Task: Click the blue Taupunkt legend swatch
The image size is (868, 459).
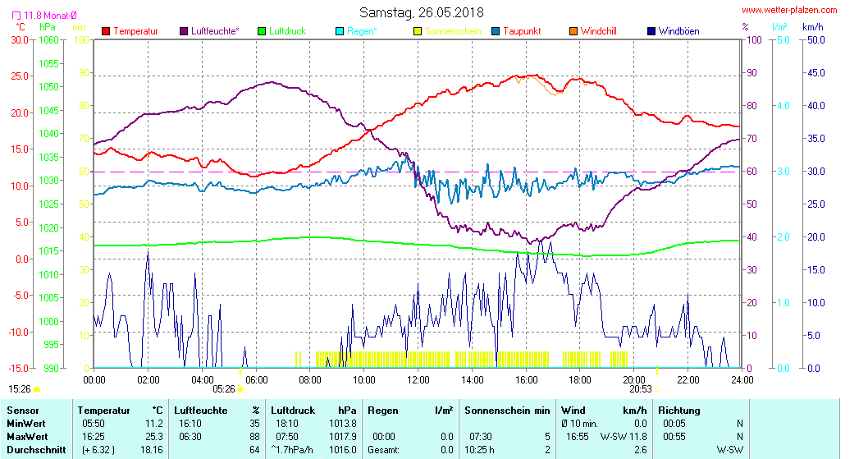Action: tap(496, 31)
